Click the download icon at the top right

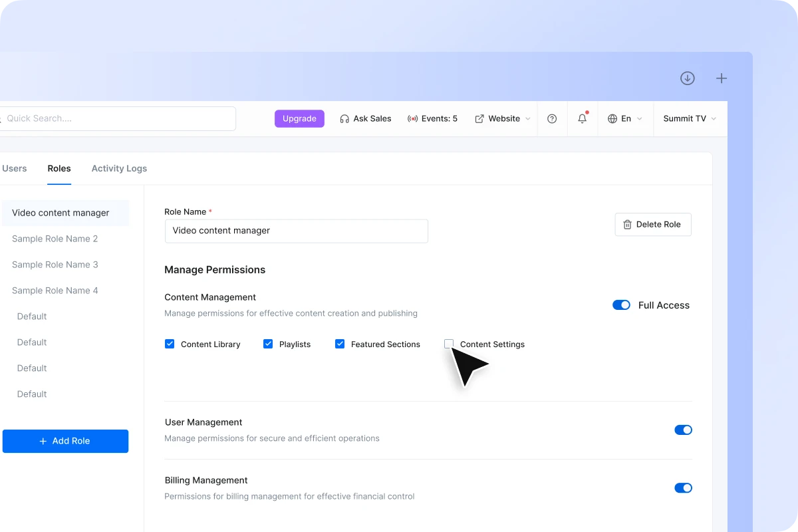pos(688,78)
